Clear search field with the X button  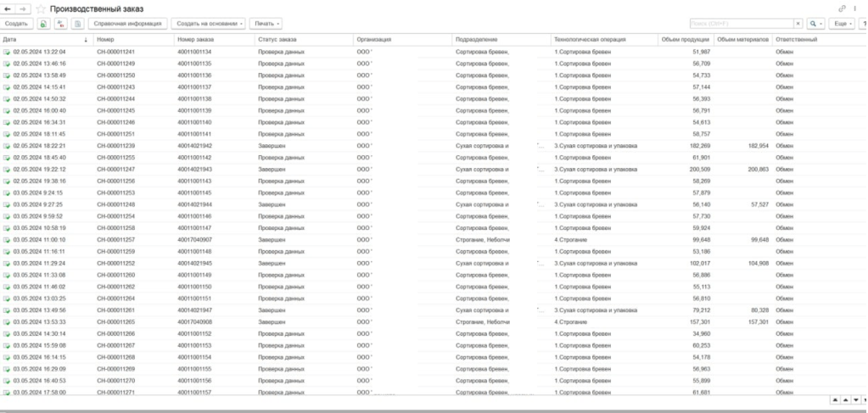click(x=798, y=24)
